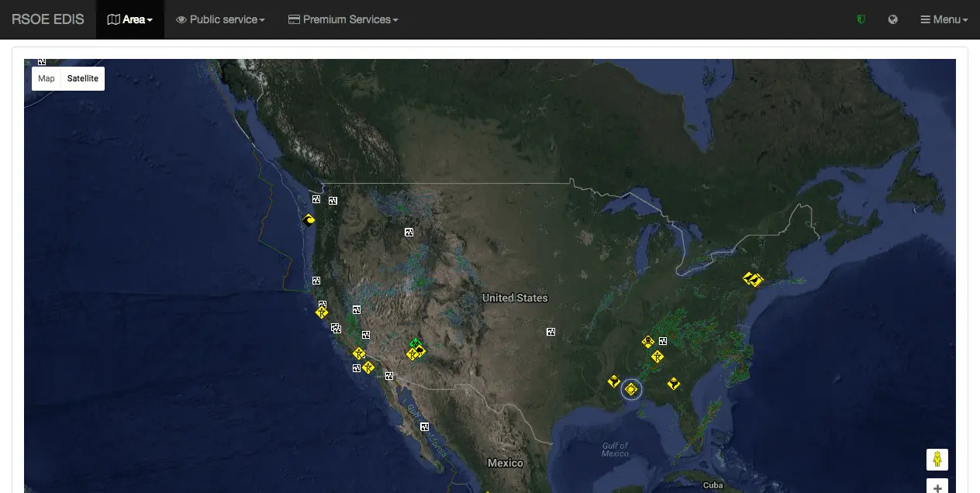This screenshot has height=493, width=980.
Task: Click the yellow bird markers near New England
Action: 753,279
